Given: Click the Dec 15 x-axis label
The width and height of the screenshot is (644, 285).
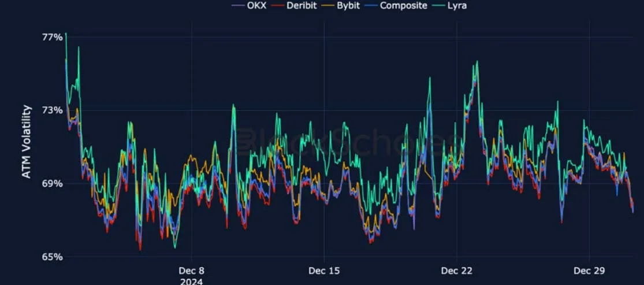Looking at the screenshot, I should pyautogui.click(x=324, y=271).
